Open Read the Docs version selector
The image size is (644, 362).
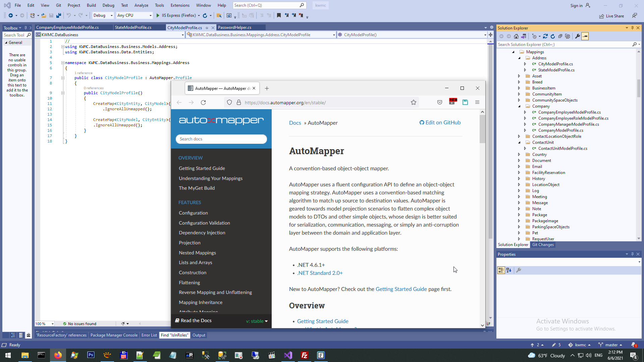point(257,321)
